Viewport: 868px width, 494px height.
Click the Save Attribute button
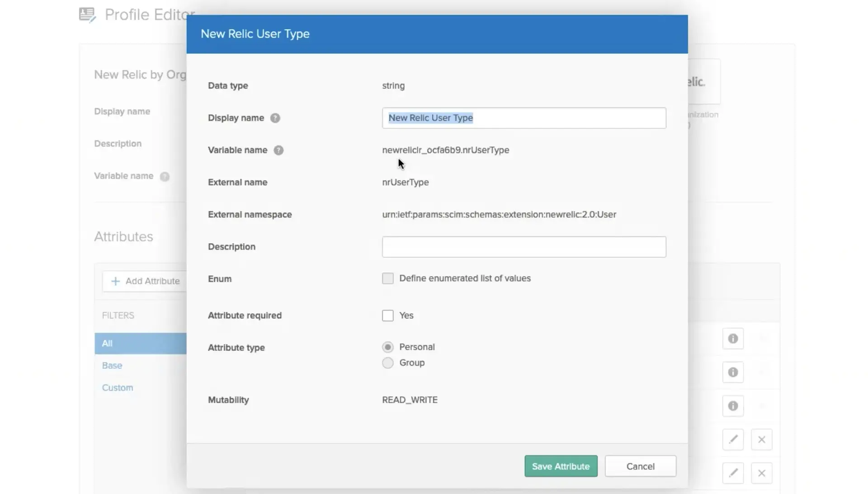pyautogui.click(x=561, y=466)
